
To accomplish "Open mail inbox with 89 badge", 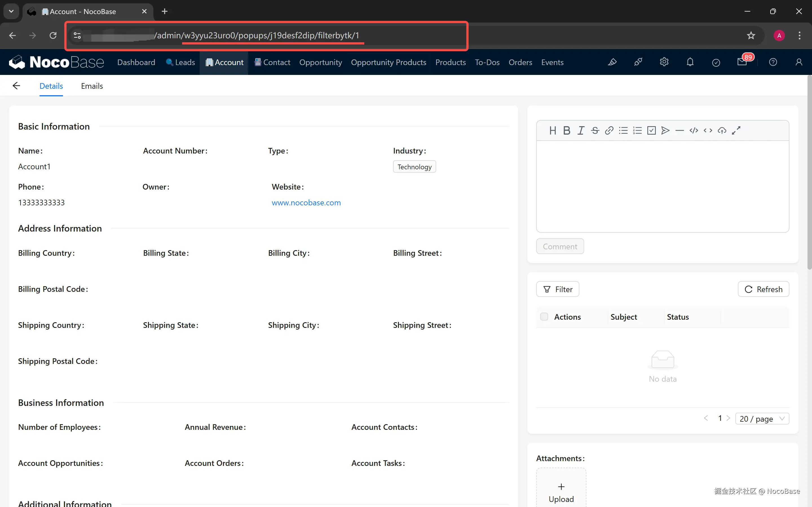I will [742, 62].
